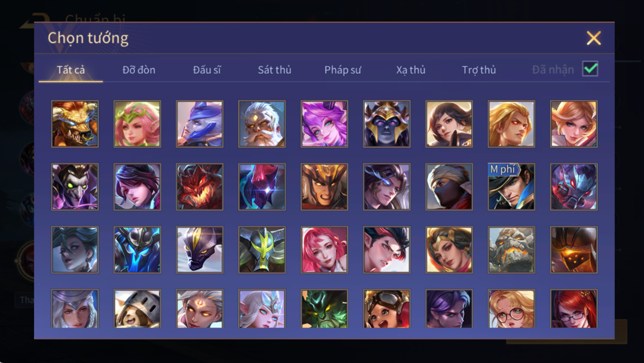Toggle the Đã nhận checkbox
The image size is (644, 363).
tap(590, 69)
